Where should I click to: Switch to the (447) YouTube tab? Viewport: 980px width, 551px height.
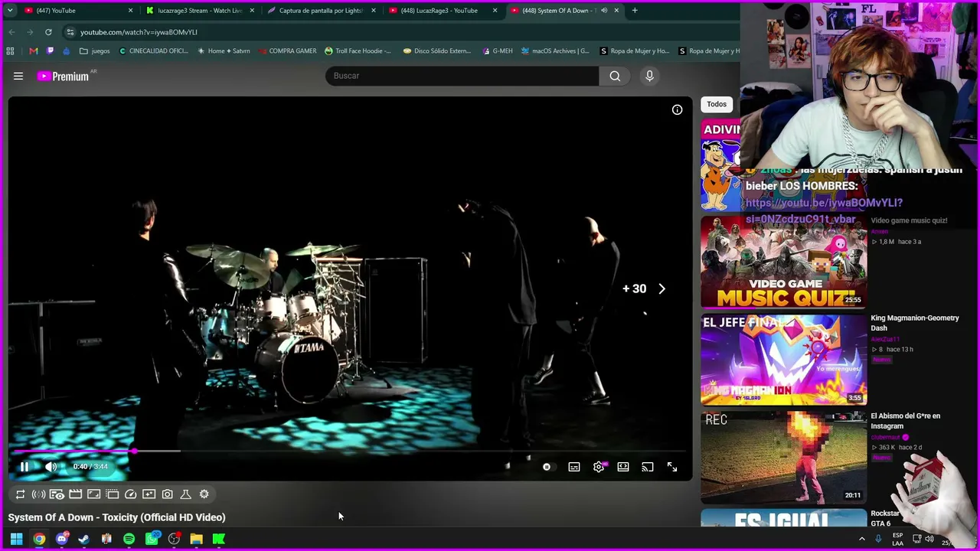point(77,11)
